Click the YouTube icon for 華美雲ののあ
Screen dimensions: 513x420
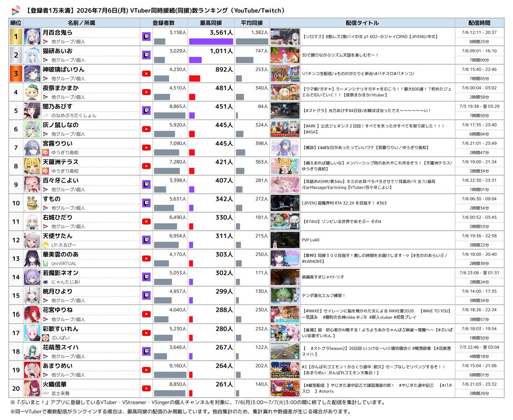coord(146,259)
